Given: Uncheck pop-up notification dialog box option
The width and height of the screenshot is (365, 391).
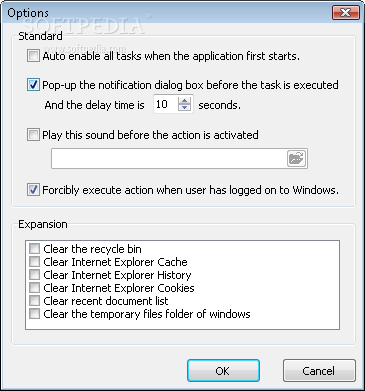Looking at the screenshot, I should click(33, 85).
